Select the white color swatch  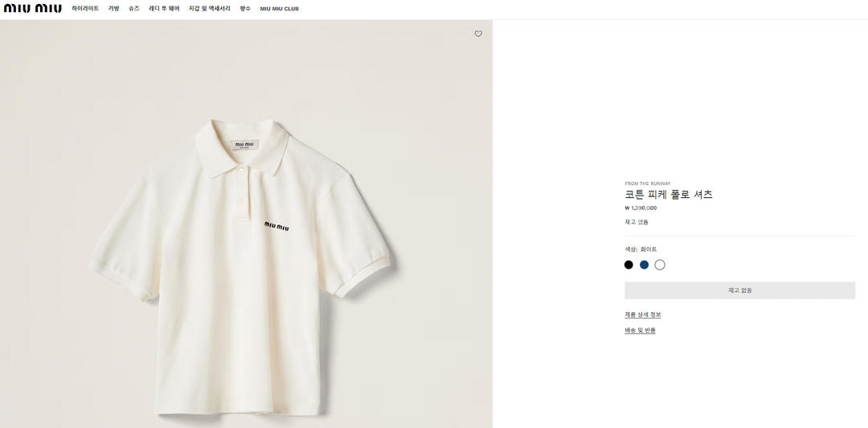(x=660, y=265)
